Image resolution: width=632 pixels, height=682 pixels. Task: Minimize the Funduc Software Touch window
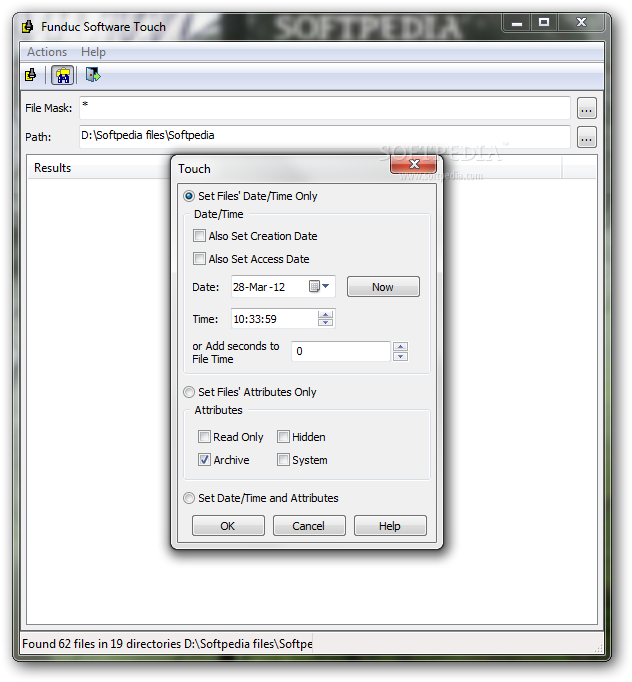click(x=517, y=23)
